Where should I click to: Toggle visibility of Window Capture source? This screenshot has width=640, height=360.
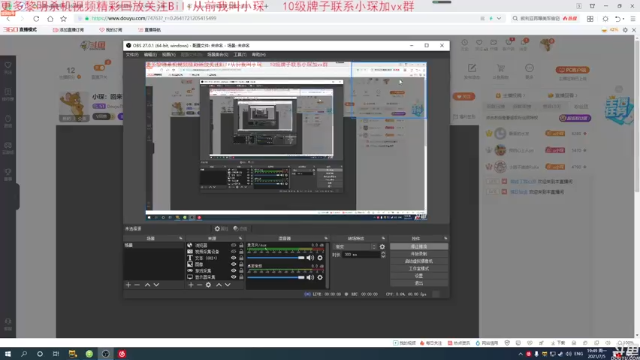pos(233,271)
